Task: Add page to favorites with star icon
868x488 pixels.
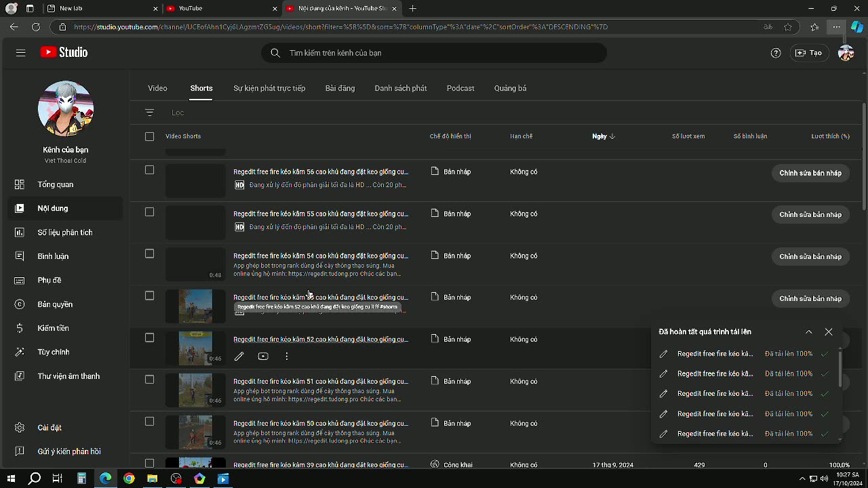Action: 788,27
